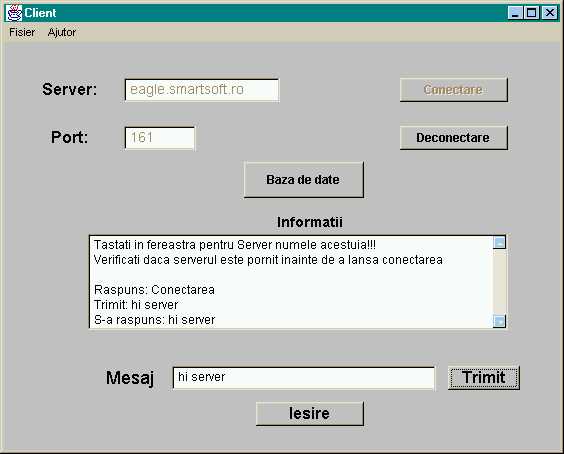Click the Server address text field
Screen dimensions: 564x454
[x=202, y=90]
